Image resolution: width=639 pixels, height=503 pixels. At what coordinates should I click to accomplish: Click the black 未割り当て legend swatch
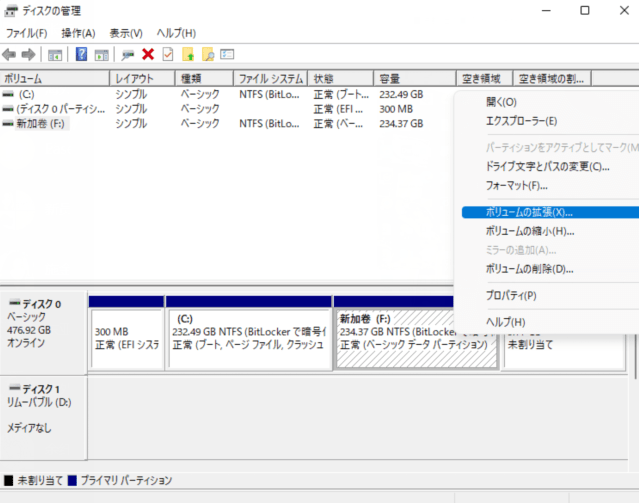[9, 481]
